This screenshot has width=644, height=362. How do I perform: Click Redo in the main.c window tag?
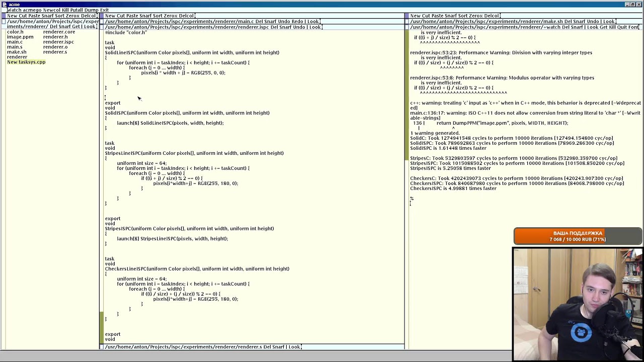pyautogui.click(x=297, y=22)
